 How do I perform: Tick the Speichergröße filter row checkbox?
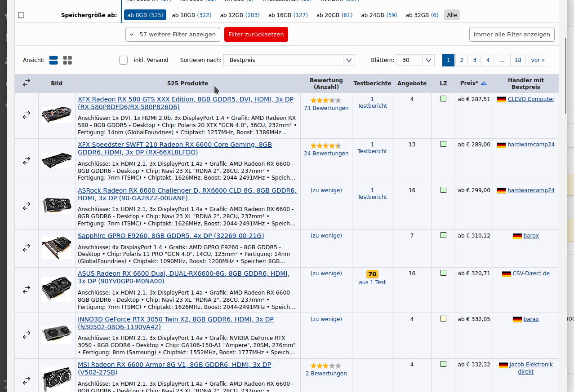click(x=21, y=15)
